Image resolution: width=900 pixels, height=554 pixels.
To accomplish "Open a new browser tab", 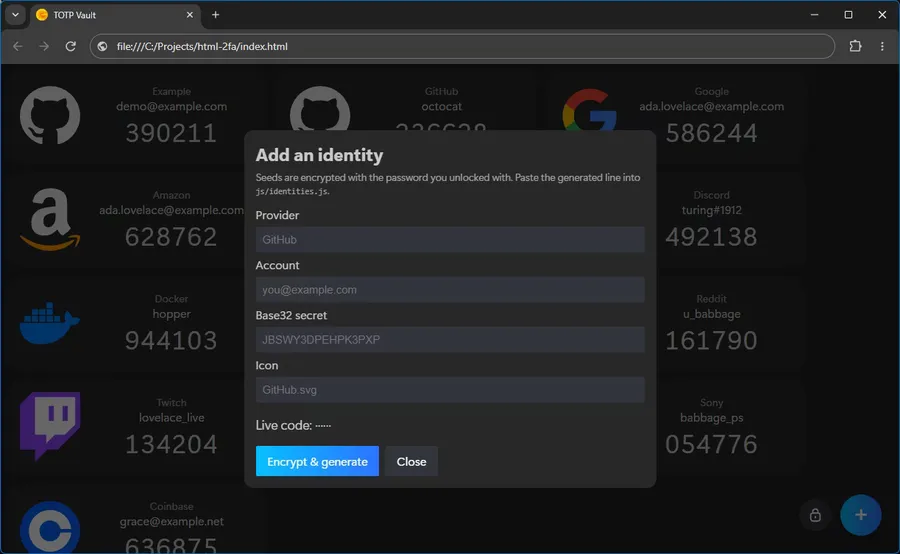I will click(x=215, y=15).
